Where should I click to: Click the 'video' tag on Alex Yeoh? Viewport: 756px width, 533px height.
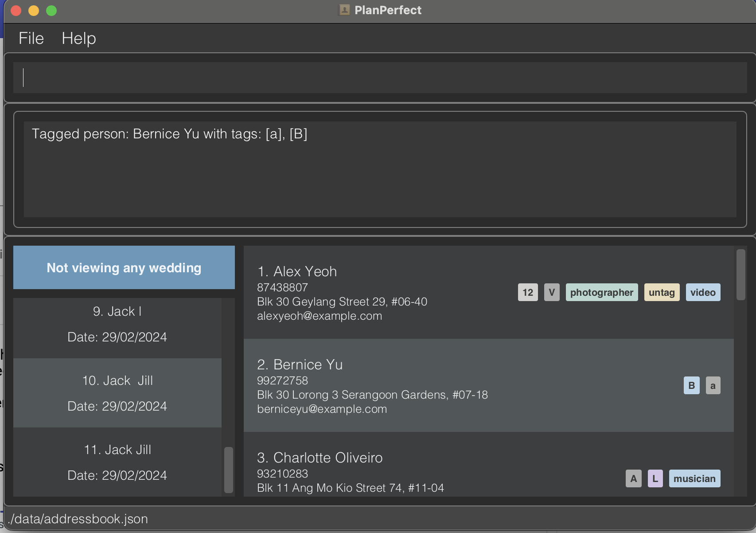coord(703,292)
